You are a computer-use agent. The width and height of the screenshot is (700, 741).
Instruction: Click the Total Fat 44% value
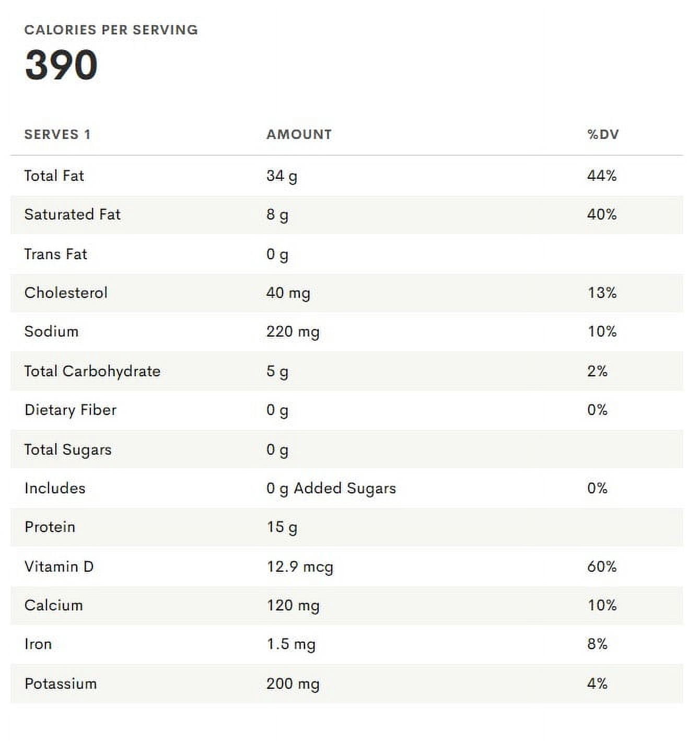click(602, 176)
